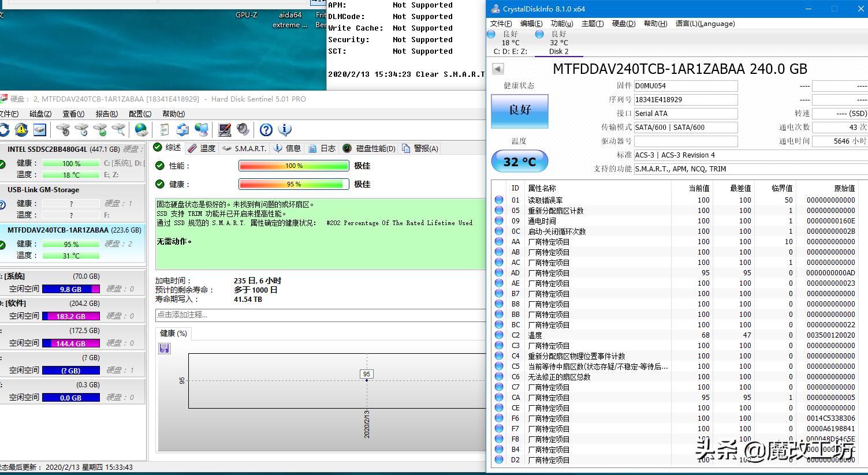Click the blue info bubble toolbar icon
Image resolution: width=868 pixels, height=475 pixels.
(285, 130)
